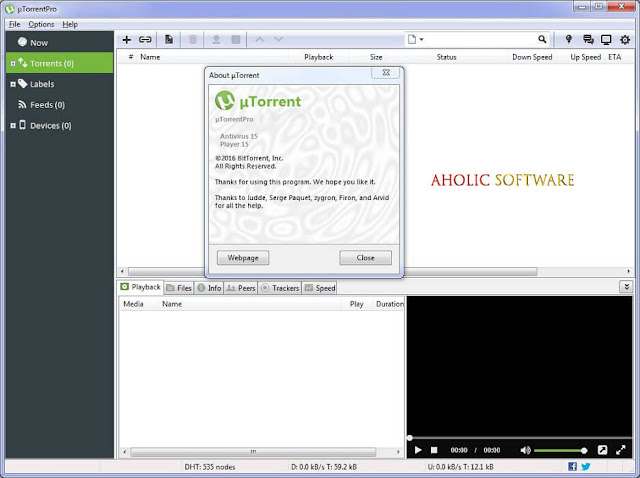Move torrent down in queue
This screenshot has width=640, height=478.
pos(278,40)
